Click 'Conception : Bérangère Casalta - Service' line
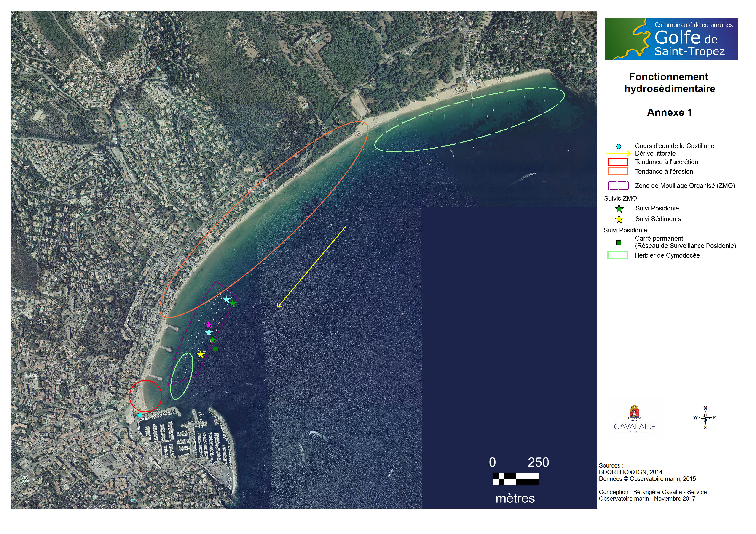 click(x=653, y=492)
